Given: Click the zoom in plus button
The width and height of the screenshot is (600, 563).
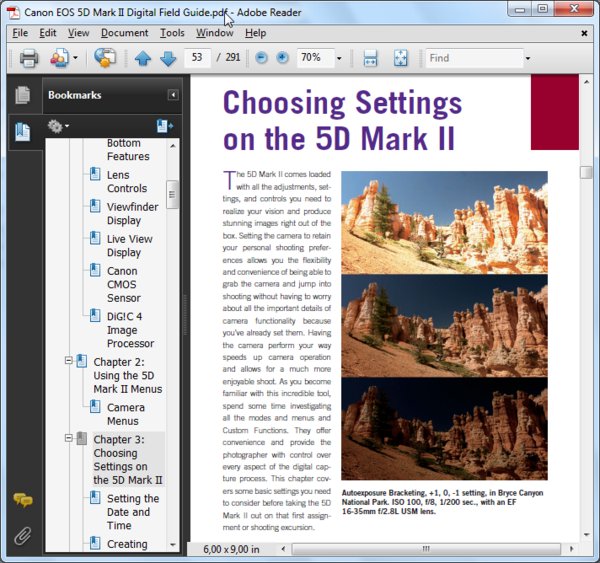Looking at the screenshot, I should point(282,58).
